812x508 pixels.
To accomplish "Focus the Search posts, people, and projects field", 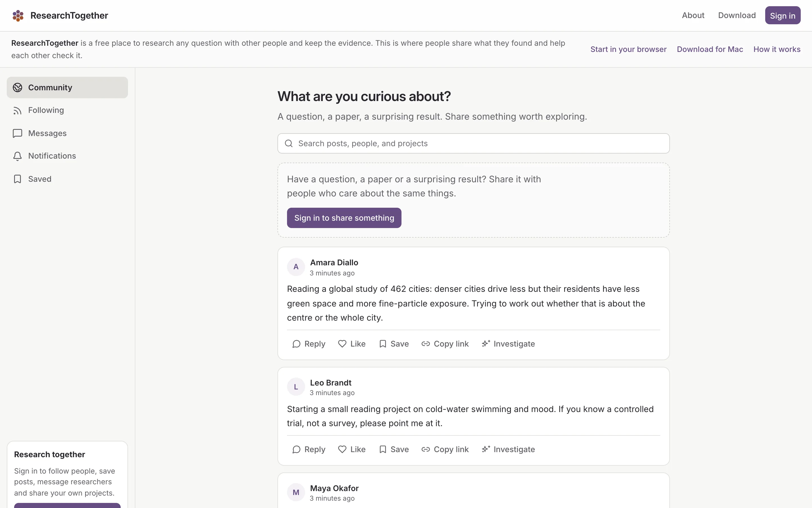I will [x=473, y=143].
